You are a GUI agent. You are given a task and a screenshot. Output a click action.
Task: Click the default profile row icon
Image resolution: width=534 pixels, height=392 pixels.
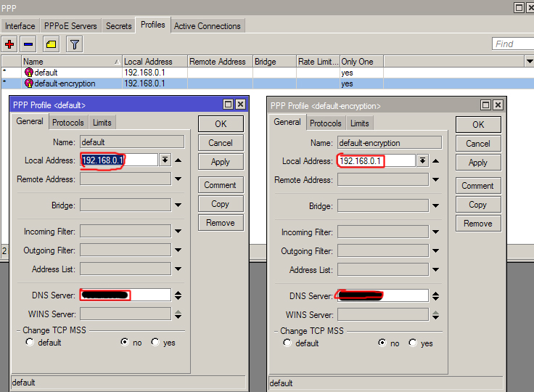coord(29,73)
